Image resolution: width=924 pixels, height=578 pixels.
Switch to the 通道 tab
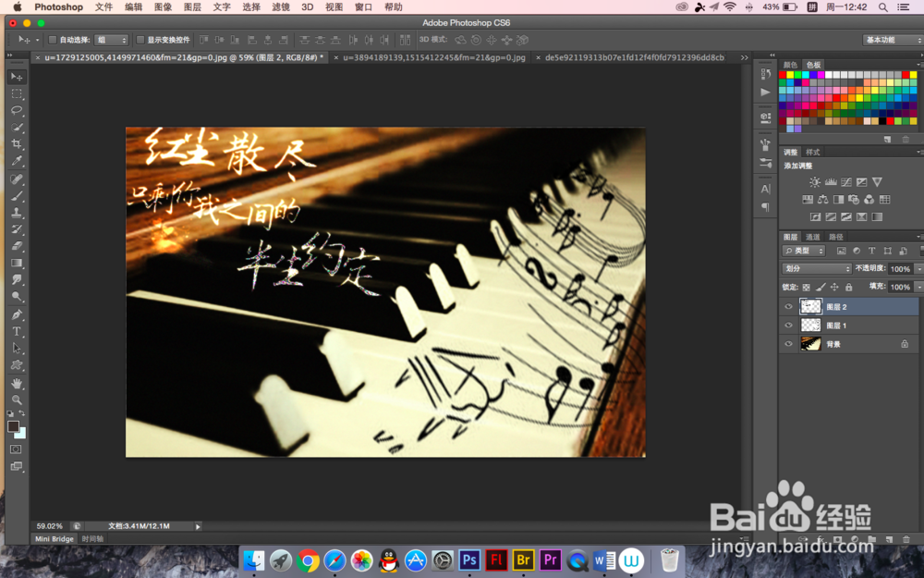pos(812,237)
